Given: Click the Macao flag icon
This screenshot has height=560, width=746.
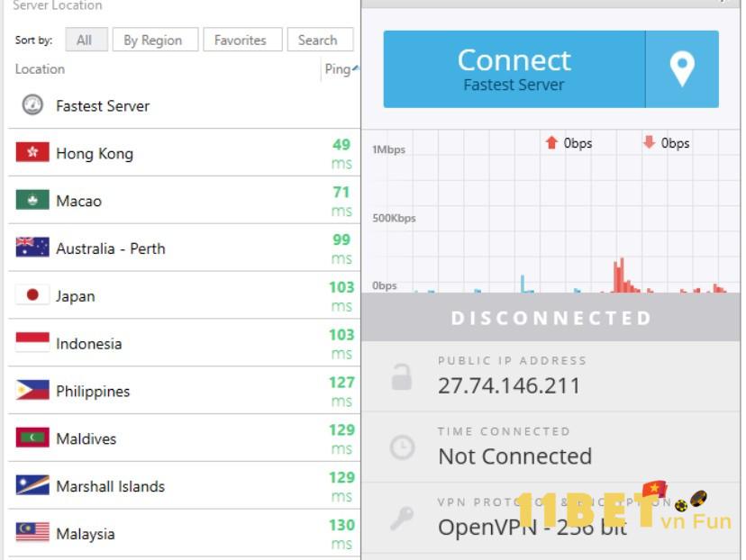Looking at the screenshot, I should [x=32, y=200].
